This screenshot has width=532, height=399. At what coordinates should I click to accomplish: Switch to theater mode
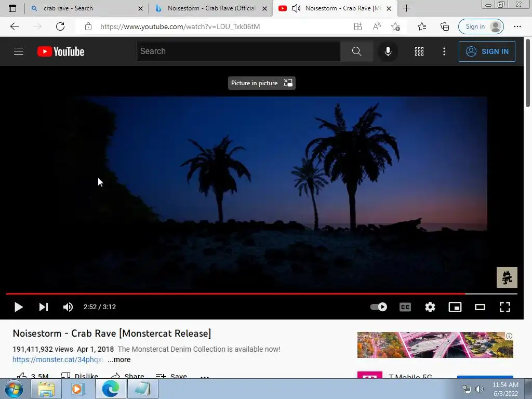coord(480,307)
